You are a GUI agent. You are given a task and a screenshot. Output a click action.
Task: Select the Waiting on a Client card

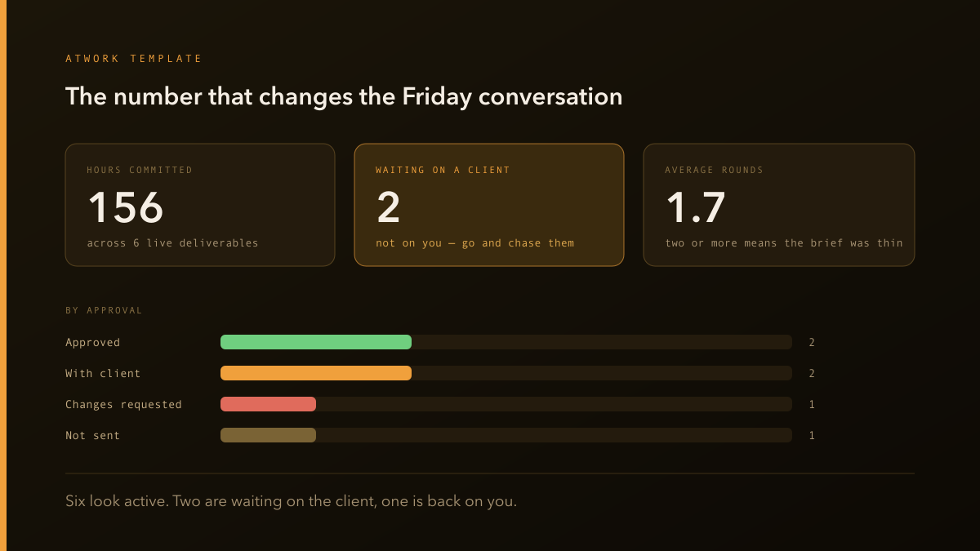[x=489, y=205]
